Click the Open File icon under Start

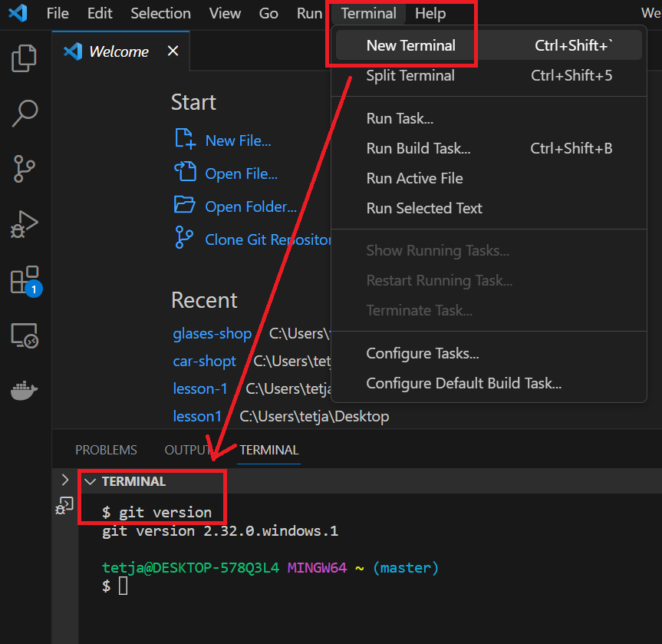[x=186, y=172]
